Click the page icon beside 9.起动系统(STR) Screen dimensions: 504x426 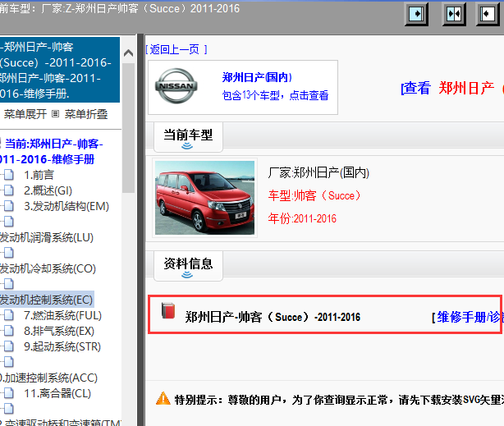(x=9, y=346)
